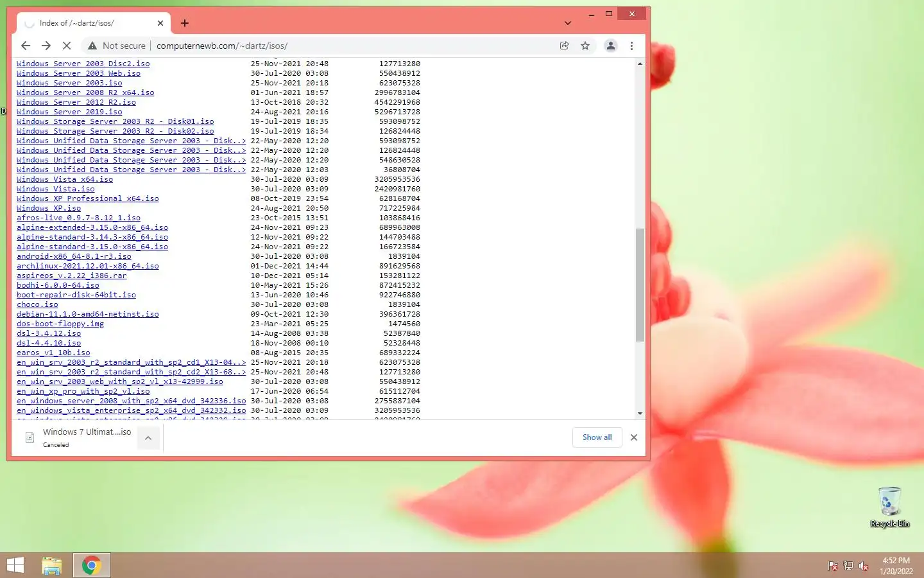The image size is (924, 578).
Task: Download Windows_XP.iso
Action: [x=49, y=208]
